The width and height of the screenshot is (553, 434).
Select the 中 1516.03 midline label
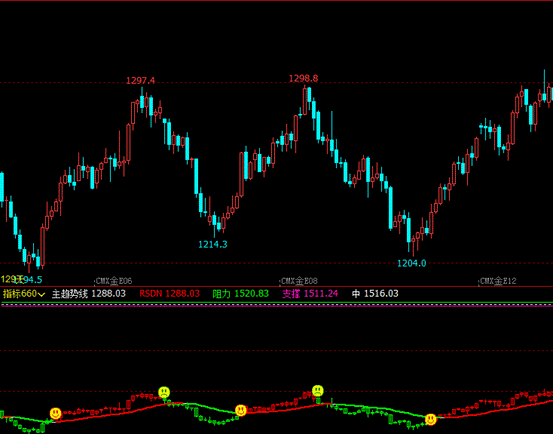[x=375, y=294]
